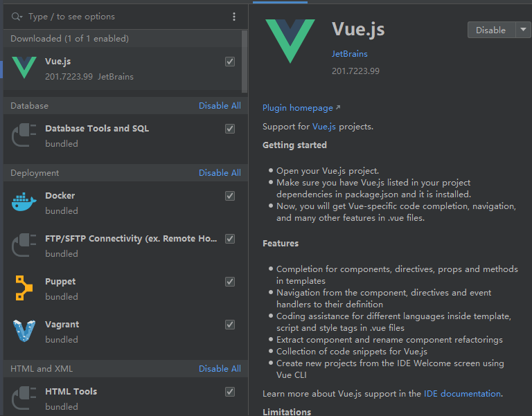
Task: Click Disable All for Database group
Action: click(220, 106)
